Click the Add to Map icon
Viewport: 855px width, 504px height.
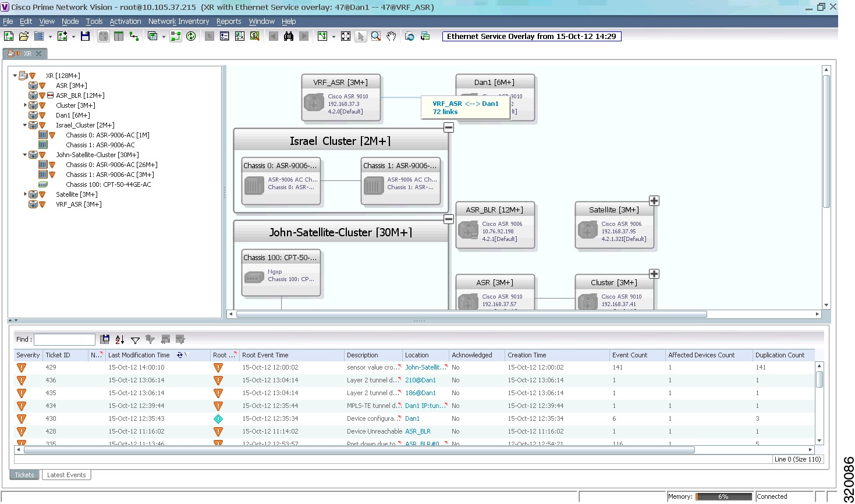[x=63, y=36]
